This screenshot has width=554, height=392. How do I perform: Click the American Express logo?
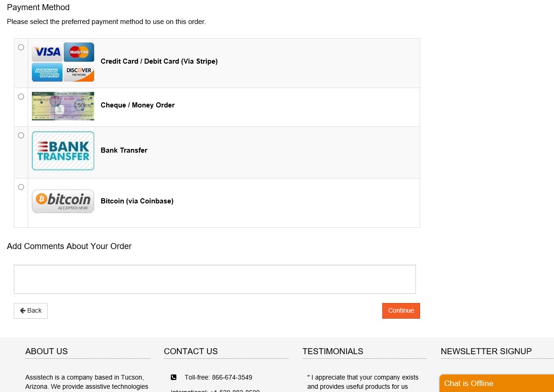pos(47,72)
